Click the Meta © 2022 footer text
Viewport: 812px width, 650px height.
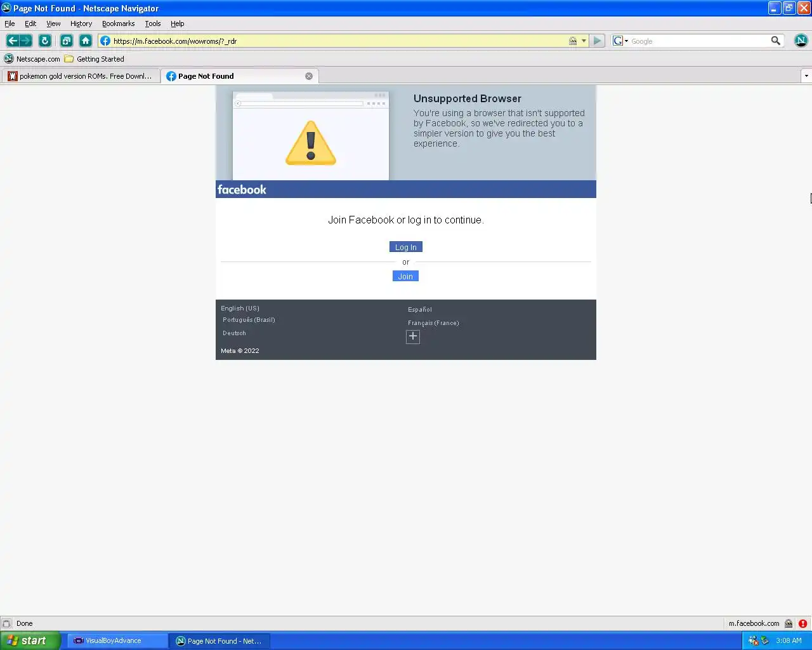(240, 350)
